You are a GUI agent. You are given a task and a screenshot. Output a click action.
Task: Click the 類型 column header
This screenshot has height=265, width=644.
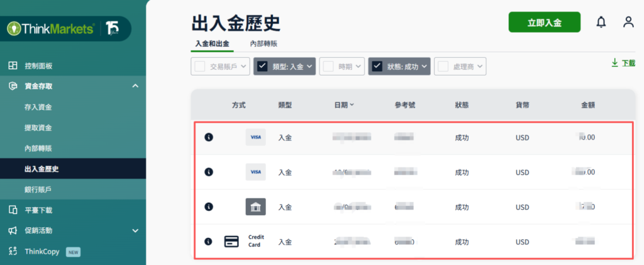[285, 104]
